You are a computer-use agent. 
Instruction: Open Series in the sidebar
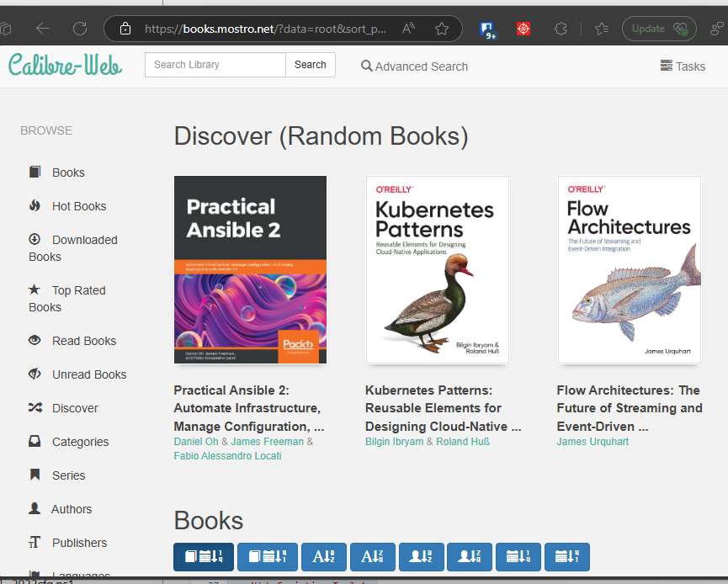(56, 475)
